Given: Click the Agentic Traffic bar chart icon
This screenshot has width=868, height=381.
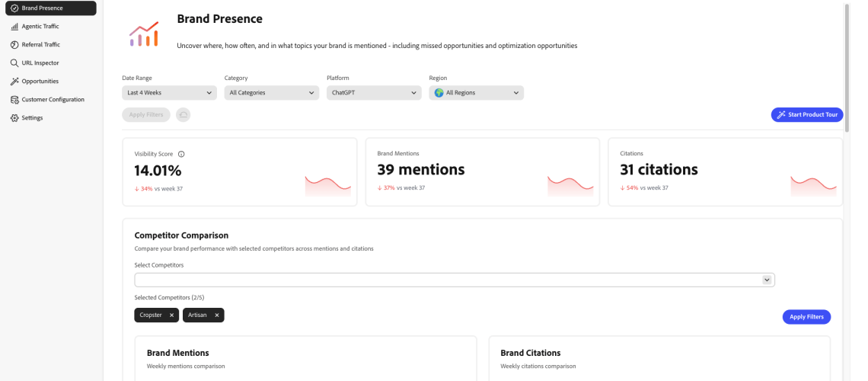Looking at the screenshot, I should pyautogui.click(x=14, y=27).
